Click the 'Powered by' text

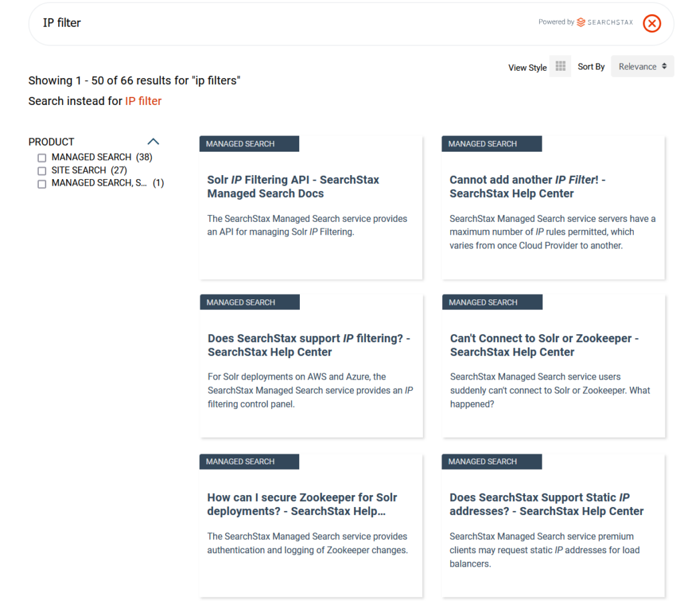[556, 22]
